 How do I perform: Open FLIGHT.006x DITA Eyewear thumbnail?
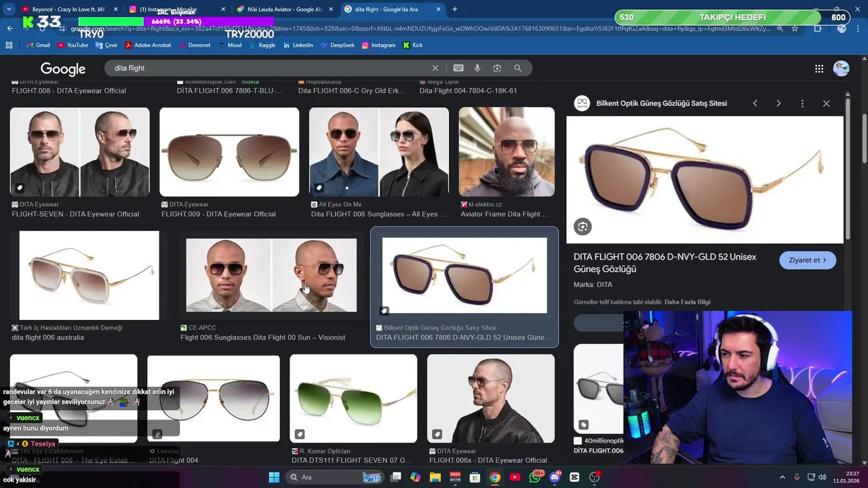click(x=491, y=399)
